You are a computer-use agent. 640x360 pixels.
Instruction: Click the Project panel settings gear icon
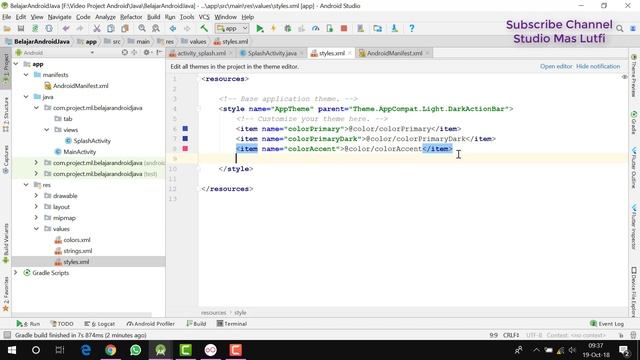click(147, 53)
